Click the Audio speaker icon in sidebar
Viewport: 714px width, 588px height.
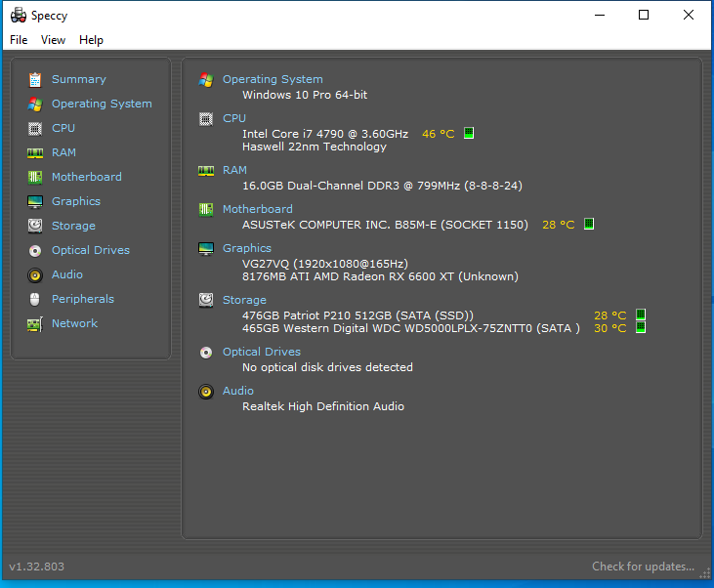pos(35,275)
